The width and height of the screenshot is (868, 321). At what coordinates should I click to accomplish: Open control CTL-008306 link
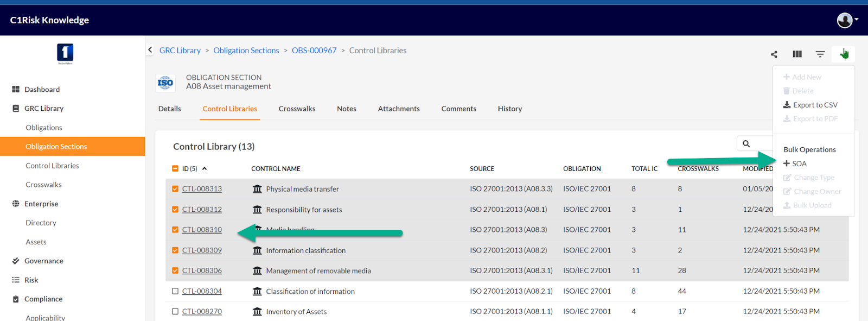tap(202, 270)
